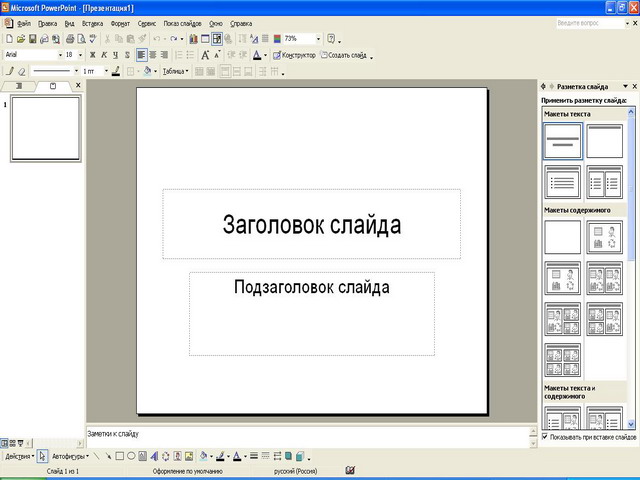Viewport: 640px width, 480px height.
Task: Open the font size 18 dropdown
Action: pos(80,55)
